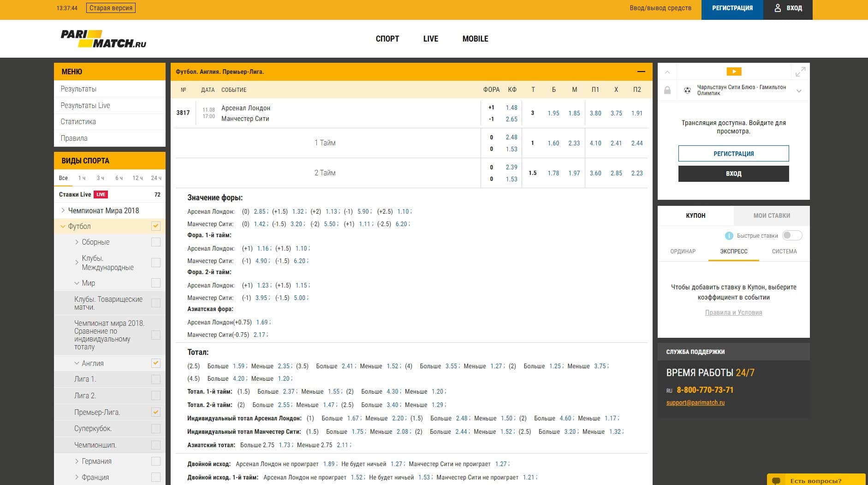Filter sports by 3 ч
This screenshot has height=485, width=868.
[100, 178]
